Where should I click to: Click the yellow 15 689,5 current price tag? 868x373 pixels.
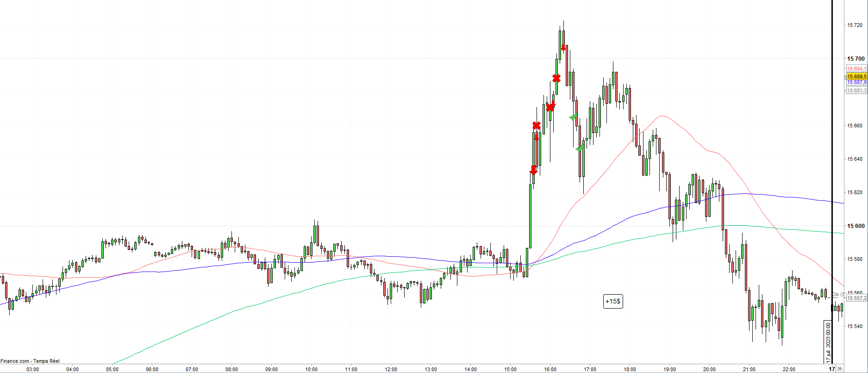coord(856,76)
